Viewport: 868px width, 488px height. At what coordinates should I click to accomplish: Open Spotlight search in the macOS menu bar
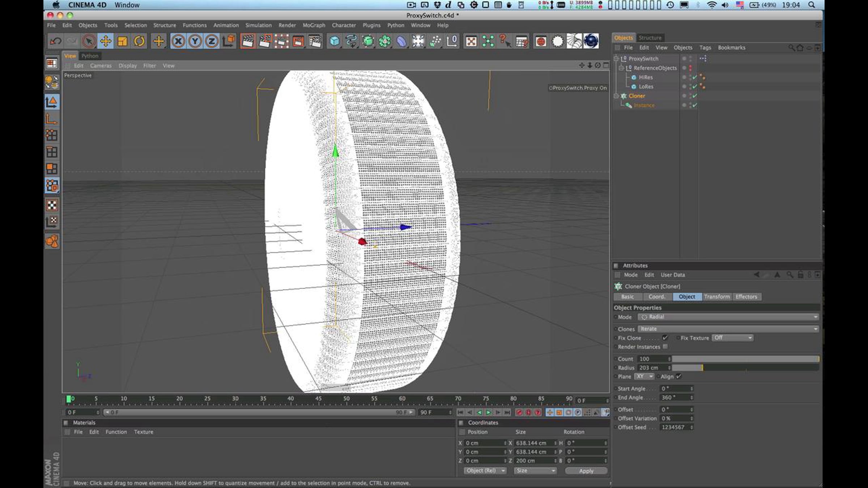812,5
